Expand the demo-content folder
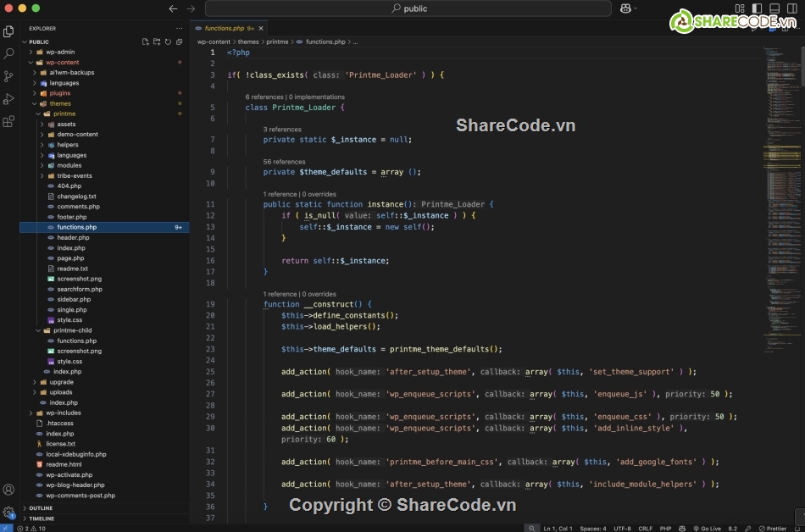 click(42, 135)
